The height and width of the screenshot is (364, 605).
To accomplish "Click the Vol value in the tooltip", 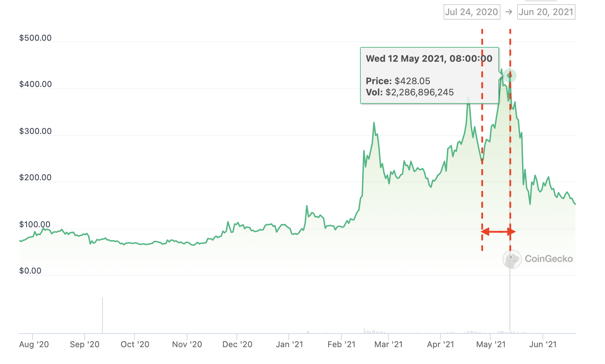I will click(x=419, y=92).
